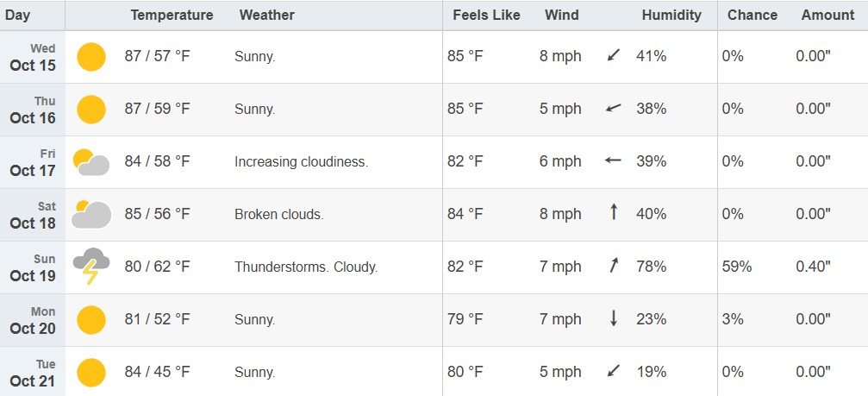Click the wind arrow for Mon Oct 20
Viewport: 868px width, 396px height.
pos(614,318)
